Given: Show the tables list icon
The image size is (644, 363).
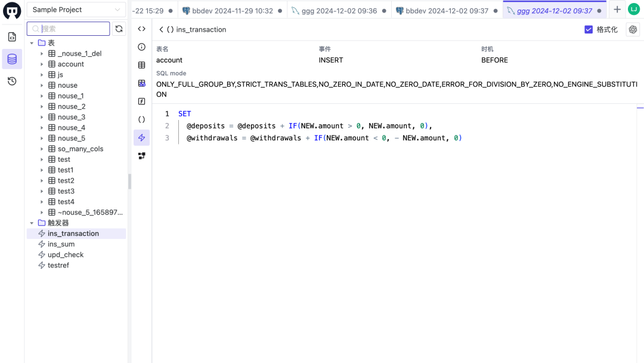Looking at the screenshot, I should pyautogui.click(x=142, y=65).
